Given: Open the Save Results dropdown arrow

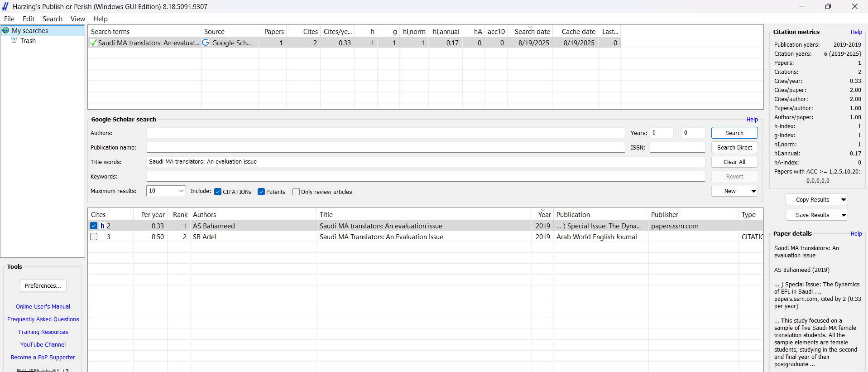Looking at the screenshot, I should point(844,215).
